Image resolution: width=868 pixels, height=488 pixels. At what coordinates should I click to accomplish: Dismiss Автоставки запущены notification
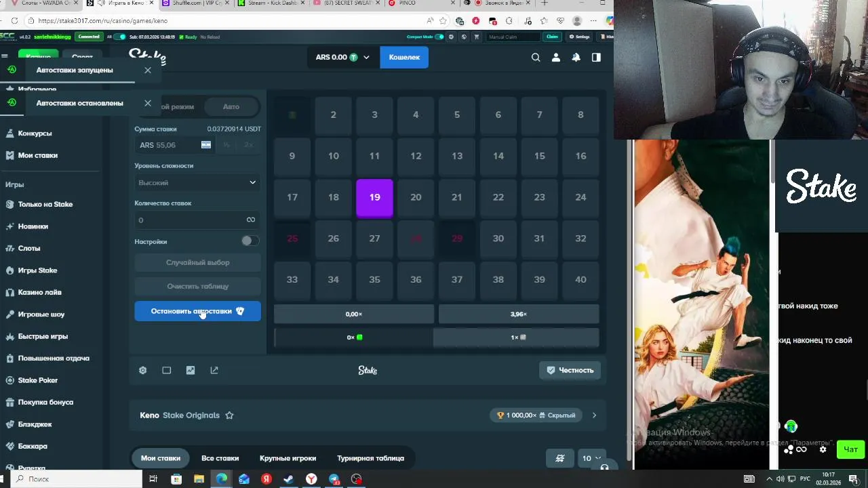pyautogui.click(x=148, y=70)
